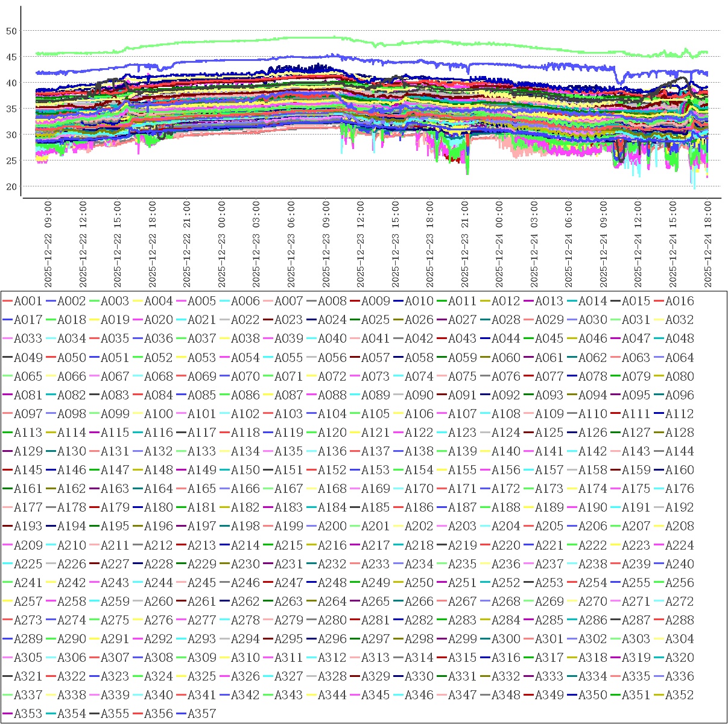Select legend item A064
728x724 pixels.
tap(679, 358)
